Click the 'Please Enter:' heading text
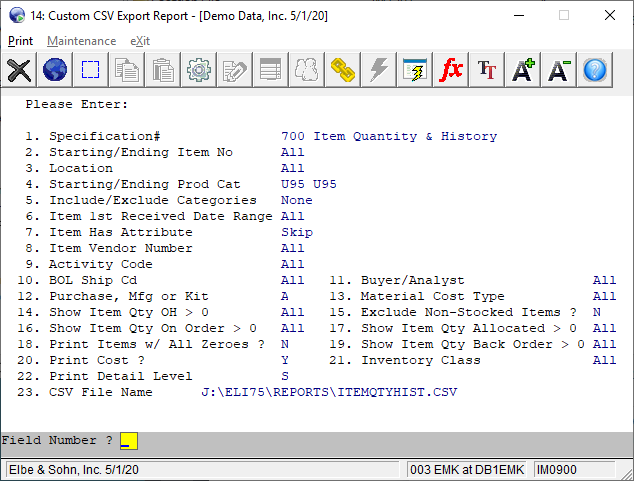This screenshot has height=481, width=634. click(77, 104)
